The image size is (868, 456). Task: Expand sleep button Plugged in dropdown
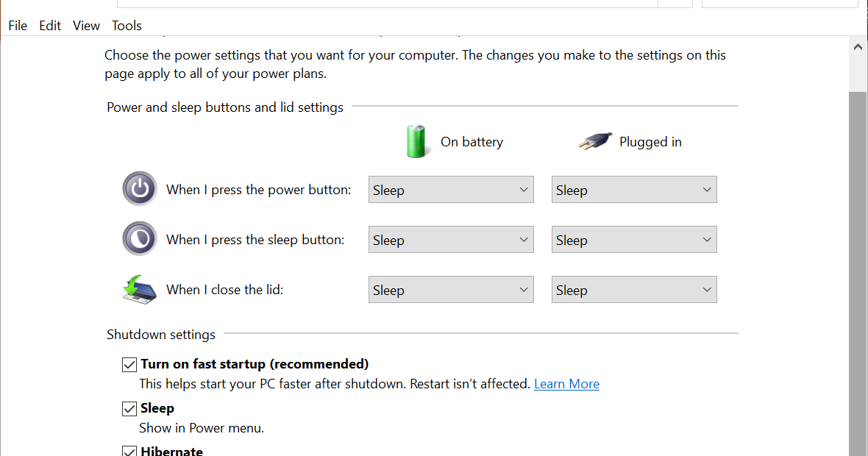pyautogui.click(x=634, y=240)
